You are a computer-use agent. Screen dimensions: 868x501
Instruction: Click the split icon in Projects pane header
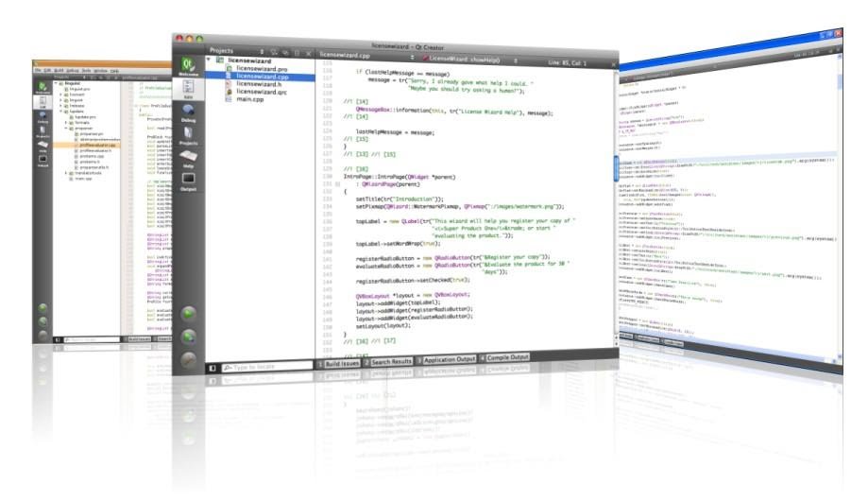tap(297, 53)
